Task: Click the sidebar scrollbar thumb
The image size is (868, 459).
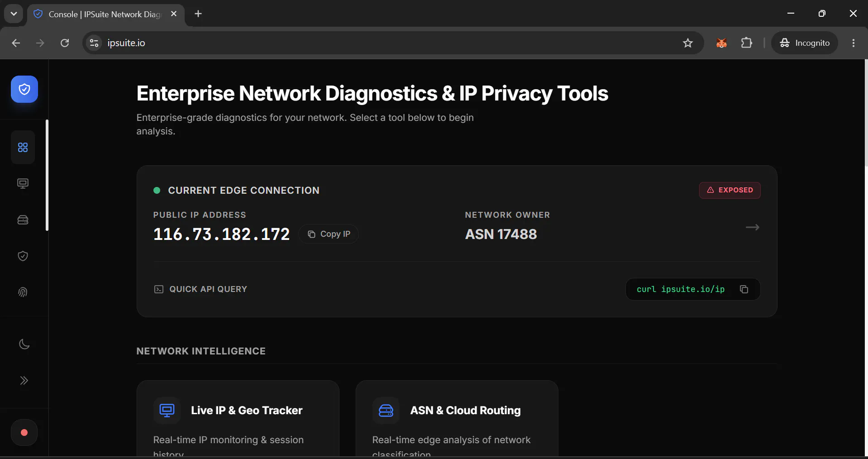Action: click(x=47, y=175)
